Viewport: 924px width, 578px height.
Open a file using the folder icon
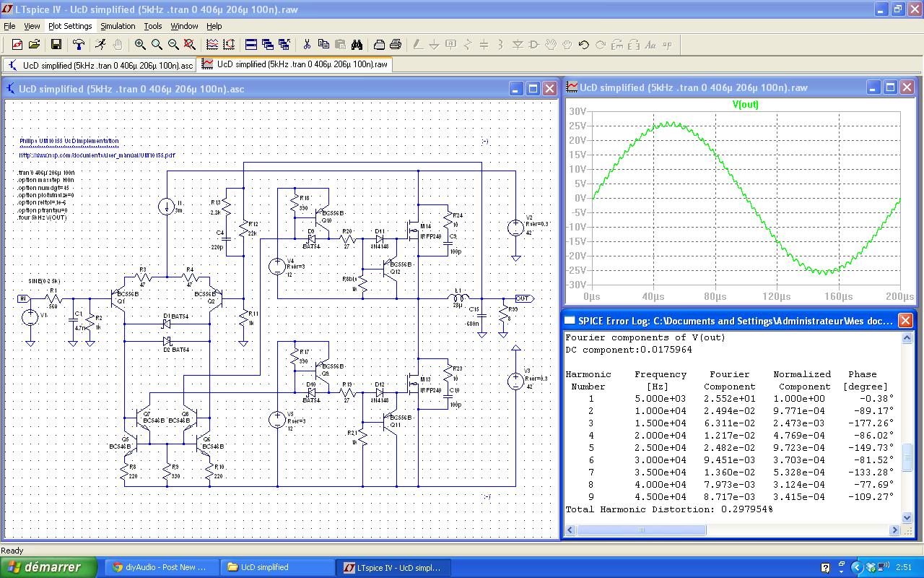(x=34, y=45)
